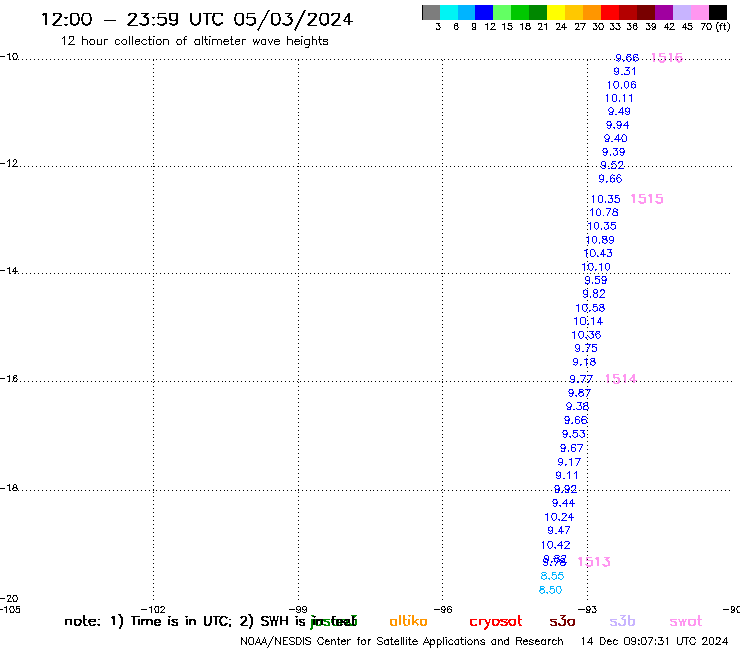Click the 'cryosat' satellite legend label
The width and height of the screenshot is (740, 650).
[x=496, y=622]
